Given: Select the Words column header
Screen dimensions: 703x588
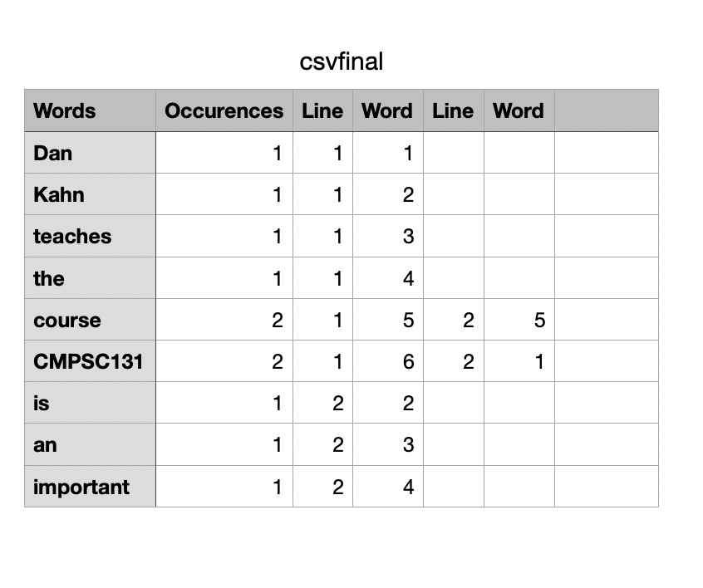Looking at the screenshot, I should pyautogui.click(x=90, y=111).
